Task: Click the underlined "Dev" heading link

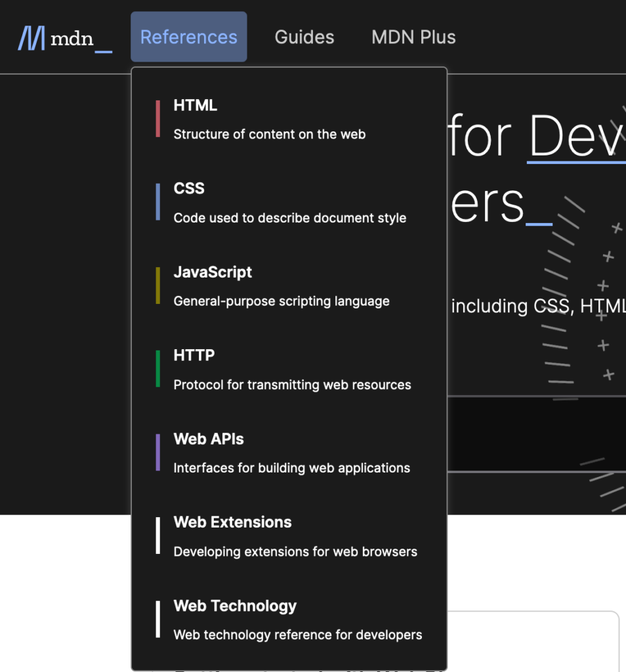Action: 576,136
